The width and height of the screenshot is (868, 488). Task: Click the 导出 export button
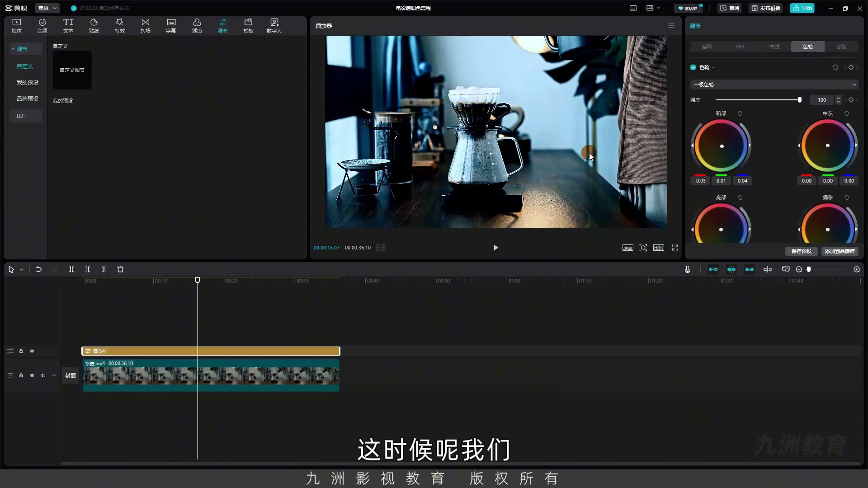coord(802,8)
